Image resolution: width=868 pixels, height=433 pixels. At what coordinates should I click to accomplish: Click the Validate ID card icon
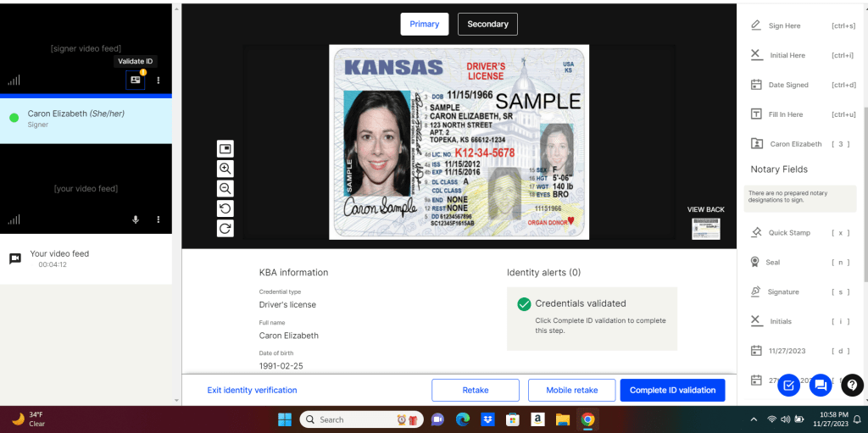(135, 80)
